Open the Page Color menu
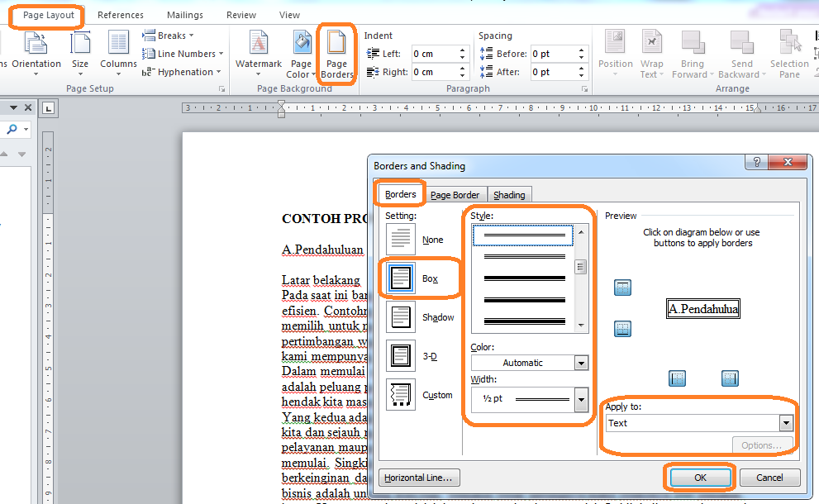The height and width of the screenshot is (504, 819). tap(301, 54)
